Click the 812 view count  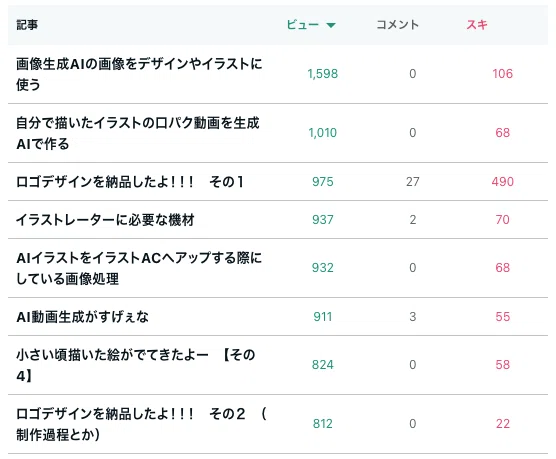pyautogui.click(x=323, y=424)
